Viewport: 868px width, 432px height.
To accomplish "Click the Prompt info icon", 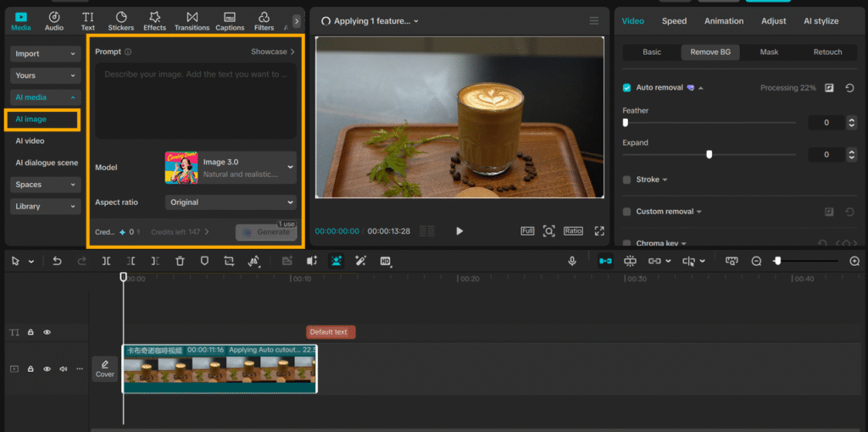I will (128, 52).
